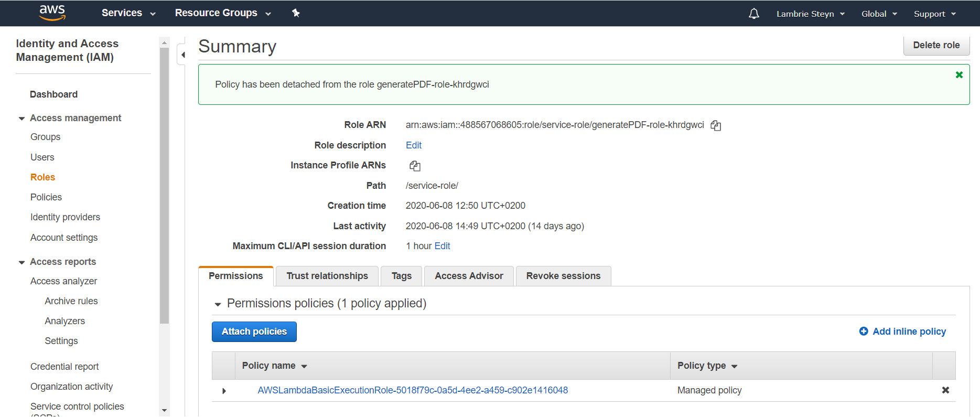Image resolution: width=980 pixels, height=417 pixels.
Task: Click the Attach policies button
Action: tap(254, 332)
